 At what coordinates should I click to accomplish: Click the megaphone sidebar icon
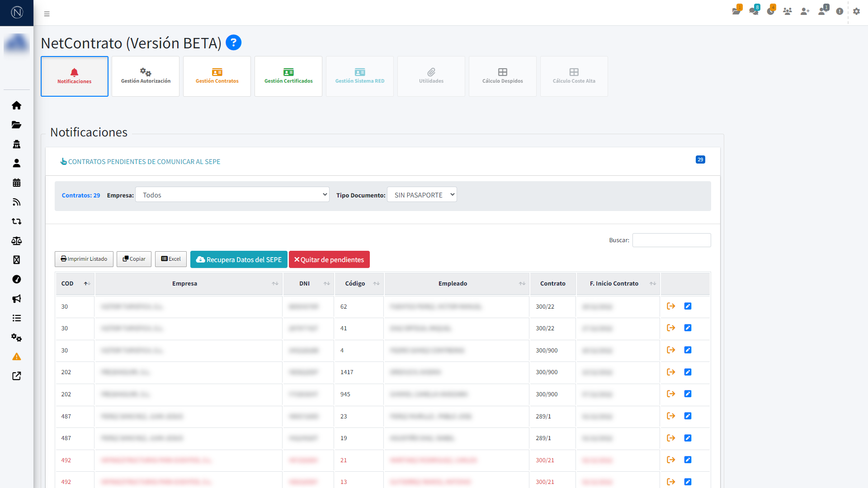17,299
